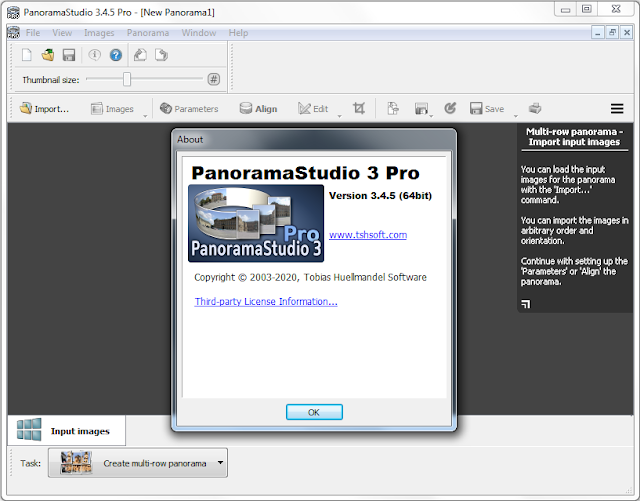640x501 pixels.
Task: Open project with the folder icon
Action: (48, 55)
